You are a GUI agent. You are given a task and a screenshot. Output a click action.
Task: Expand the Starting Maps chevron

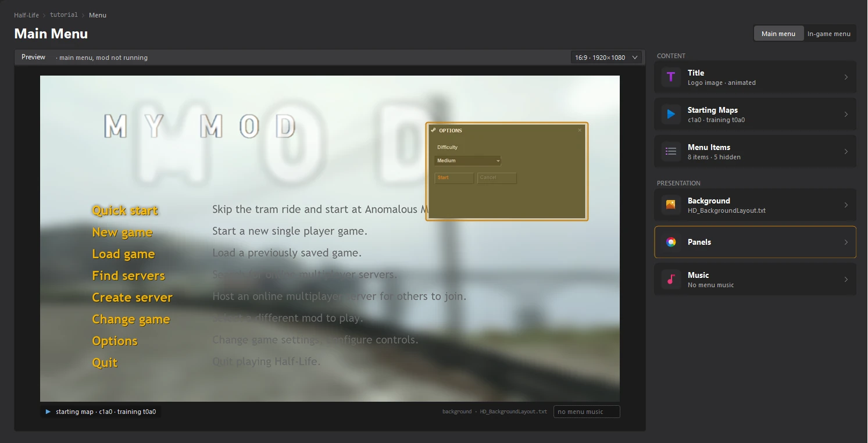tap(846, 114)
